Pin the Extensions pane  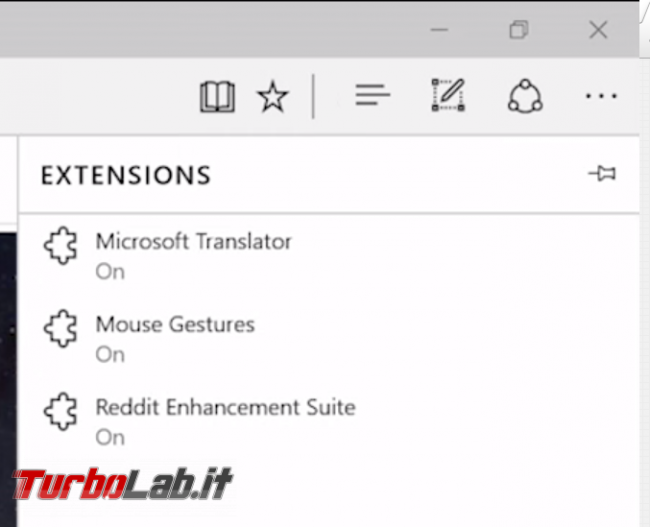(602, 173)
